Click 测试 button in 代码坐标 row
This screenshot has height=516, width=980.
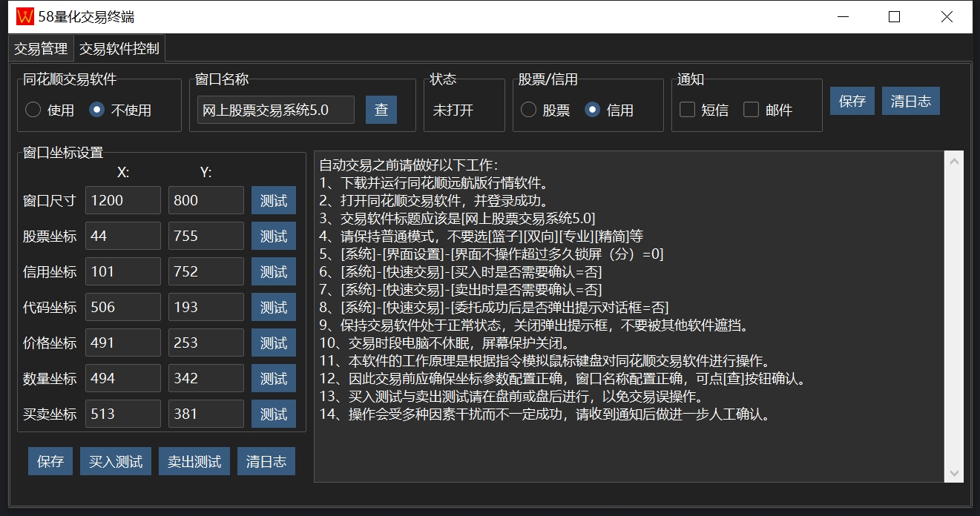274,307
